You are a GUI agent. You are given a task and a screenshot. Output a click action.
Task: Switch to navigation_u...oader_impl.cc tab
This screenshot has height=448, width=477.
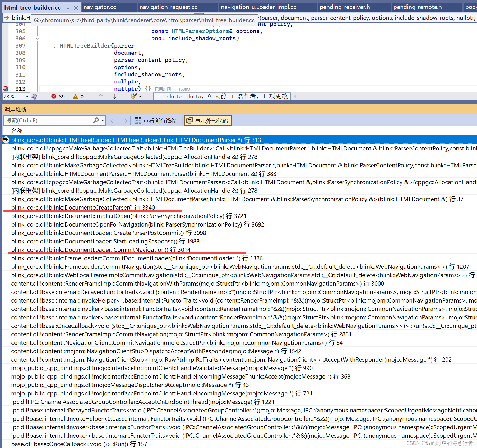[x=258, y=7]
